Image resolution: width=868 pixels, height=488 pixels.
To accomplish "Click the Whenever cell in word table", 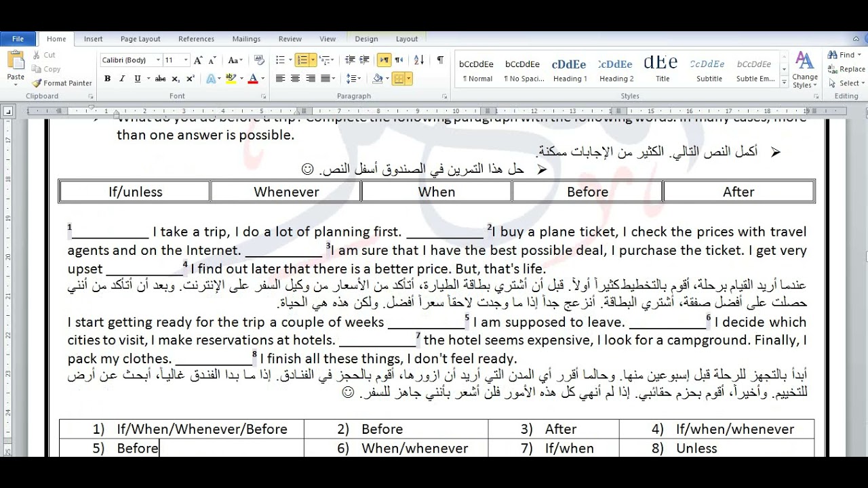I will [286, 192].
